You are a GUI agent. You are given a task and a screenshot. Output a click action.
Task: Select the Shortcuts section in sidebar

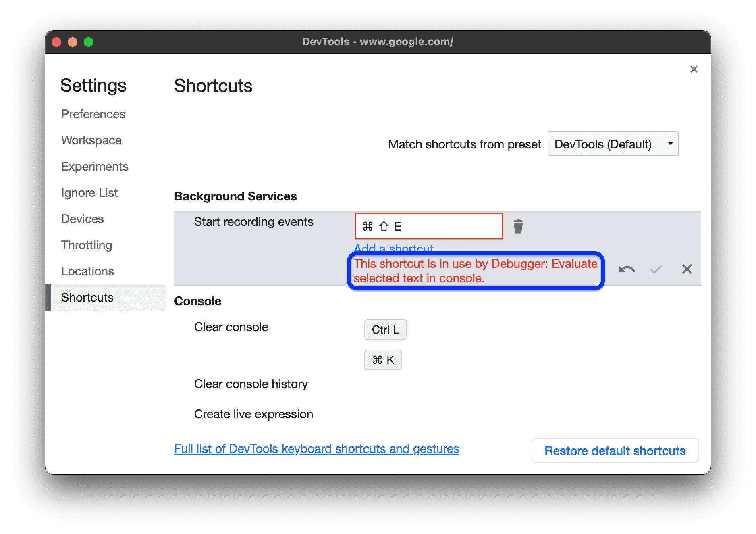tap(87, 297)
